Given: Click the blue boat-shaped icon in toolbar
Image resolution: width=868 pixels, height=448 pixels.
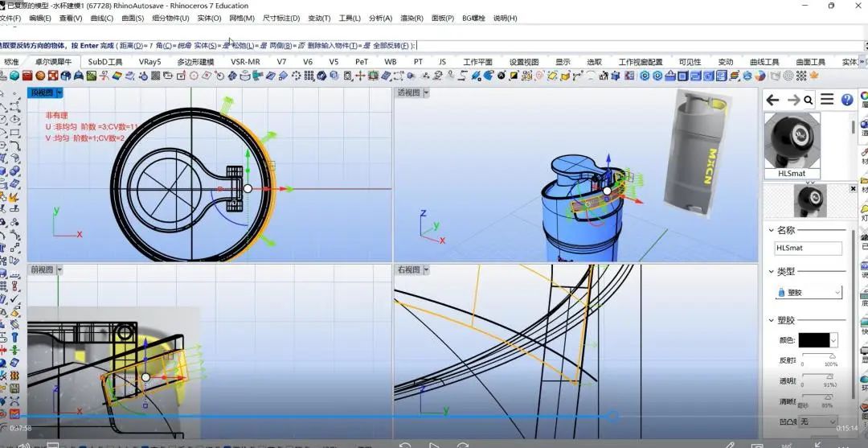Looking at the screenshot, I should coord(670,76).
